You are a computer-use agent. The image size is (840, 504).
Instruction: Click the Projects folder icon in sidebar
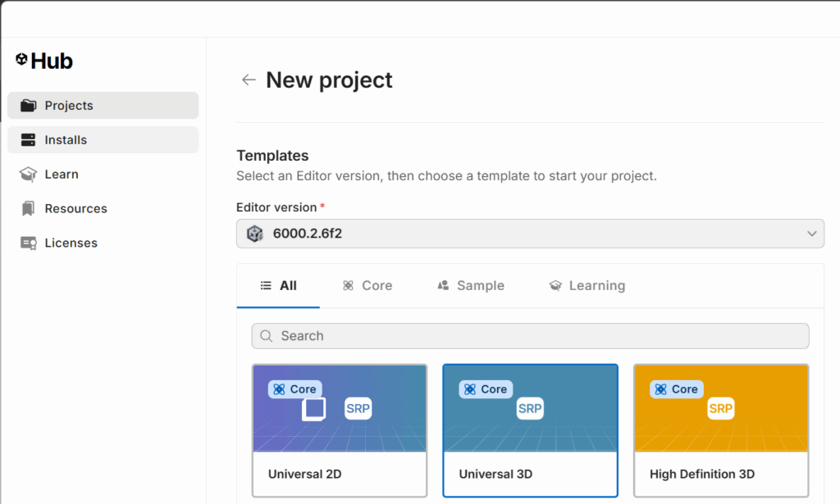29,106
